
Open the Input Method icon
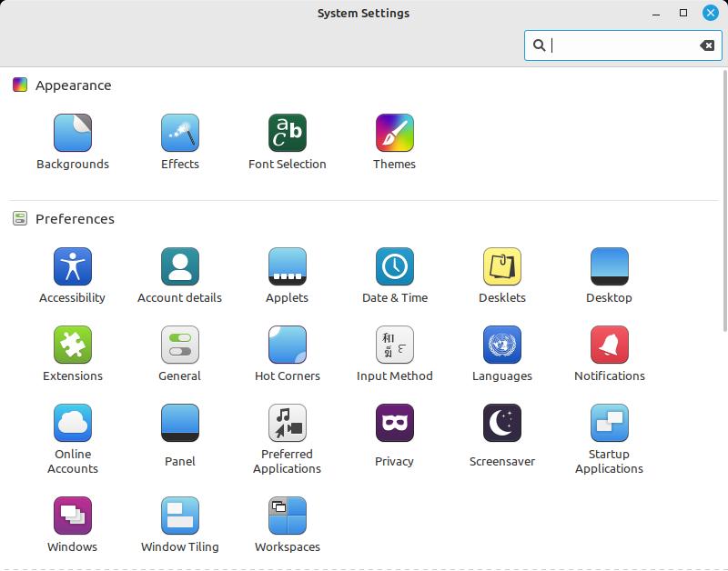(394, 345)
